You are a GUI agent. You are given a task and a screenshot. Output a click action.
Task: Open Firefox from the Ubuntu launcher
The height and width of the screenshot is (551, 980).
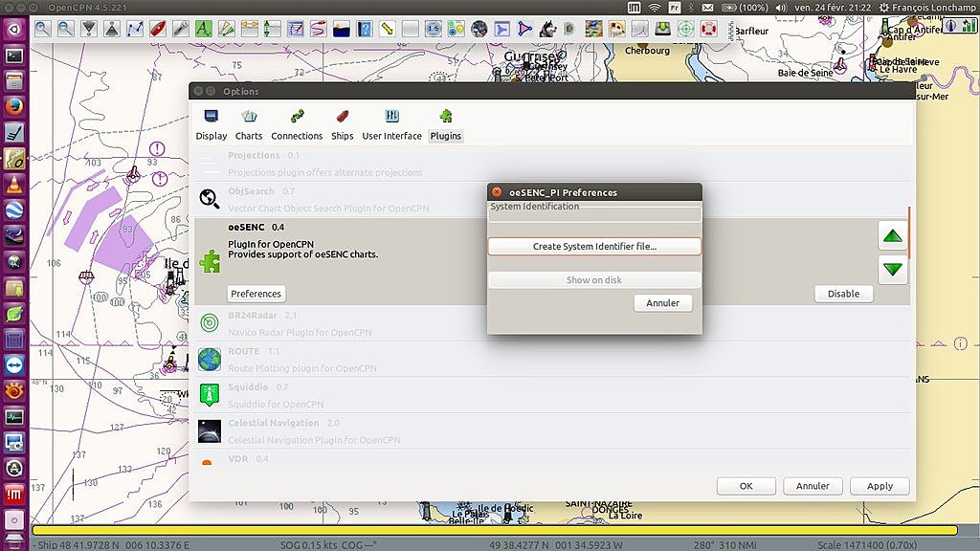(13, 106)
